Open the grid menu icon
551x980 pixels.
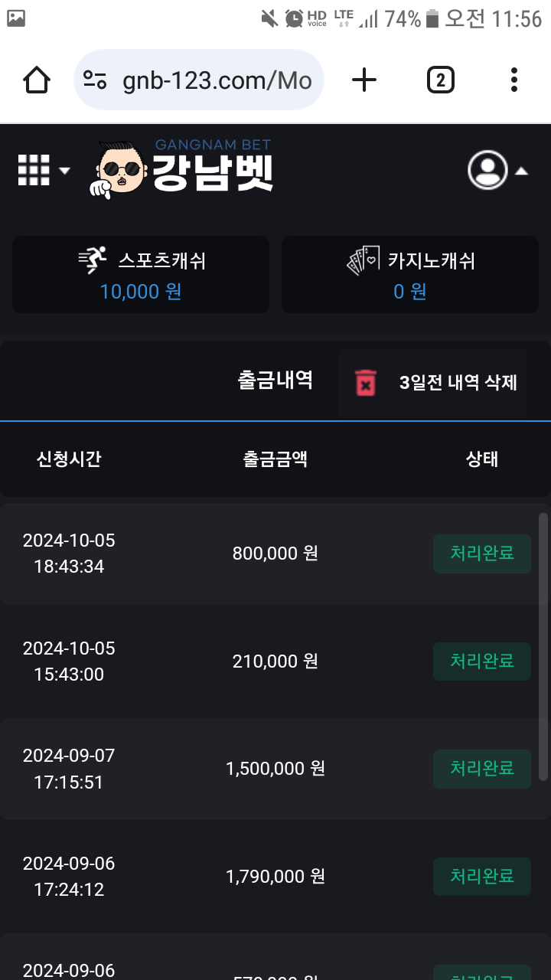pyautogui.click(x=34, y=170)
